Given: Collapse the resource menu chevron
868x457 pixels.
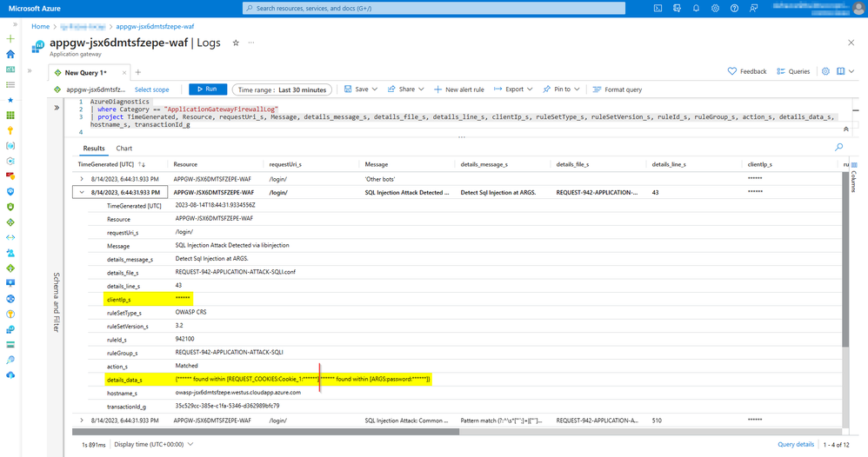Looking at the screenshot, I should coord(30,71).
